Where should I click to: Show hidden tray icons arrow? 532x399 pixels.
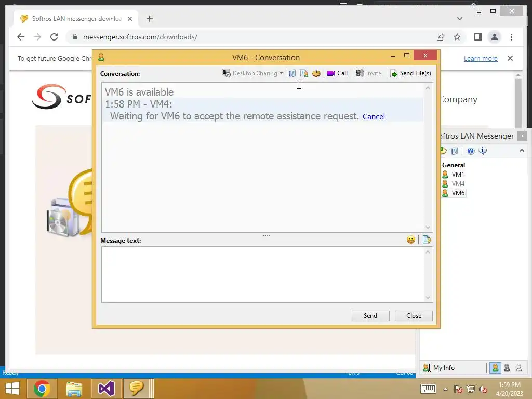445,389
